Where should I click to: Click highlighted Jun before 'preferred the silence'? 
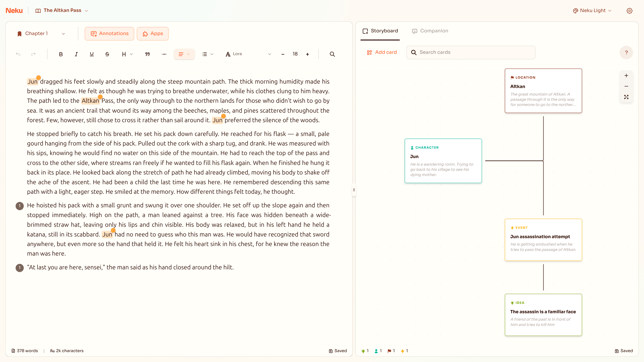pyautogui.click(x=217, y=120)
